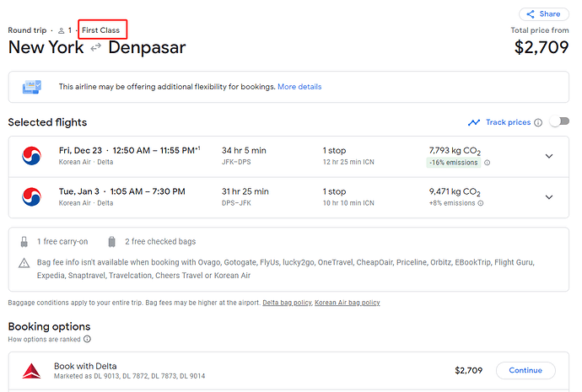Click the Book with Delta title

[x=85, y=366]
